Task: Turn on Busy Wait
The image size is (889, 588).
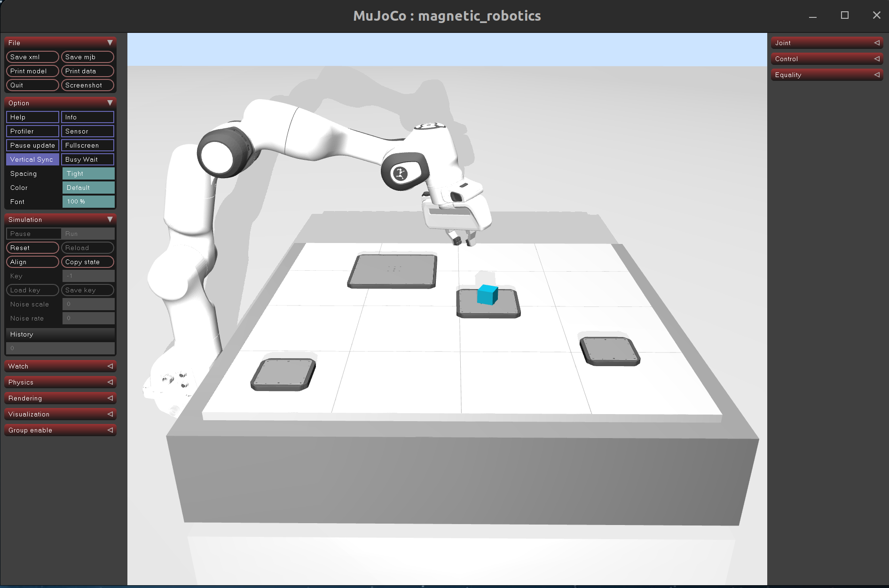Action: click(87, 159)
